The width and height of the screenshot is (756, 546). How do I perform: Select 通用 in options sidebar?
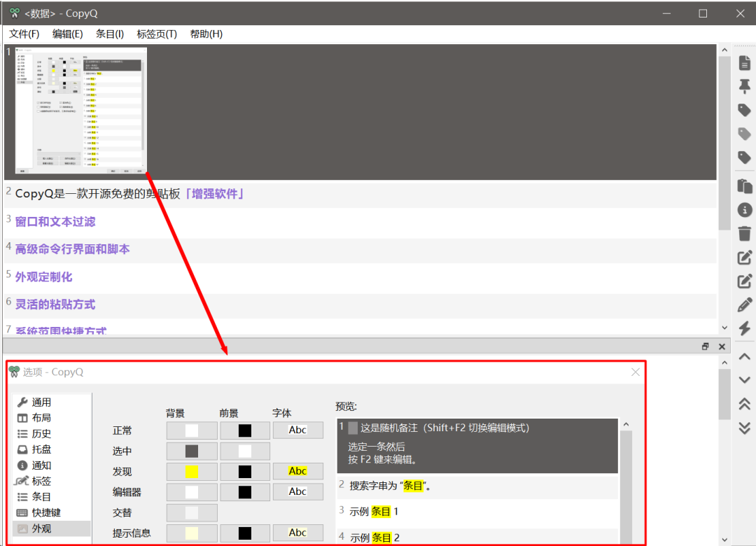(x=52, y=402)
